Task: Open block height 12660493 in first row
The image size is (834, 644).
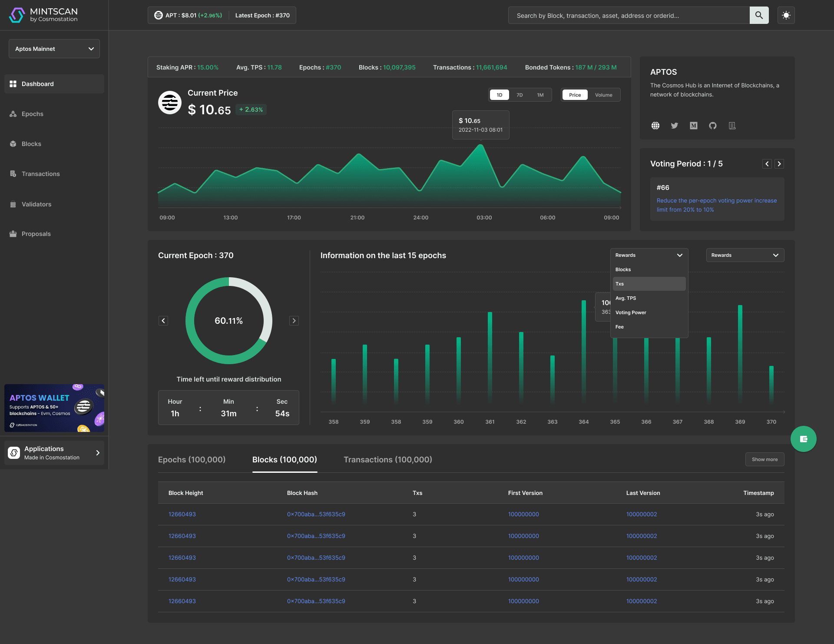Action: click(182, 514)
